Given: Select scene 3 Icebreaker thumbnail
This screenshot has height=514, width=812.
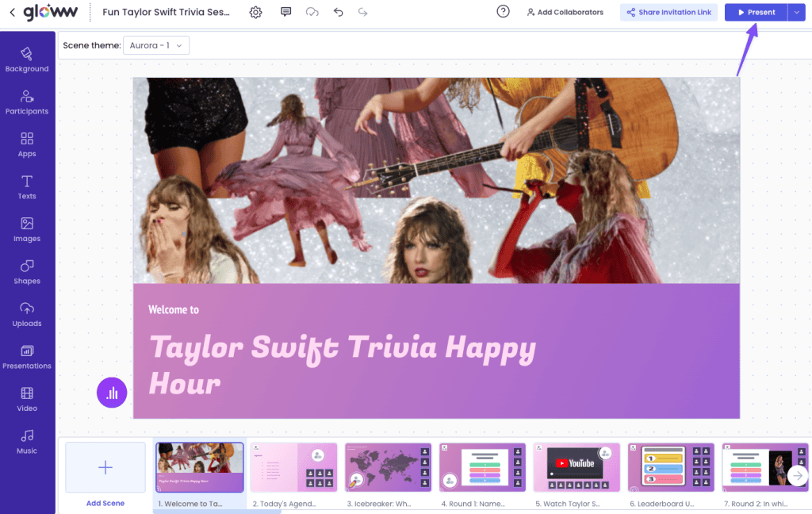Looking at the screenshot, I should tap(388, 467).
